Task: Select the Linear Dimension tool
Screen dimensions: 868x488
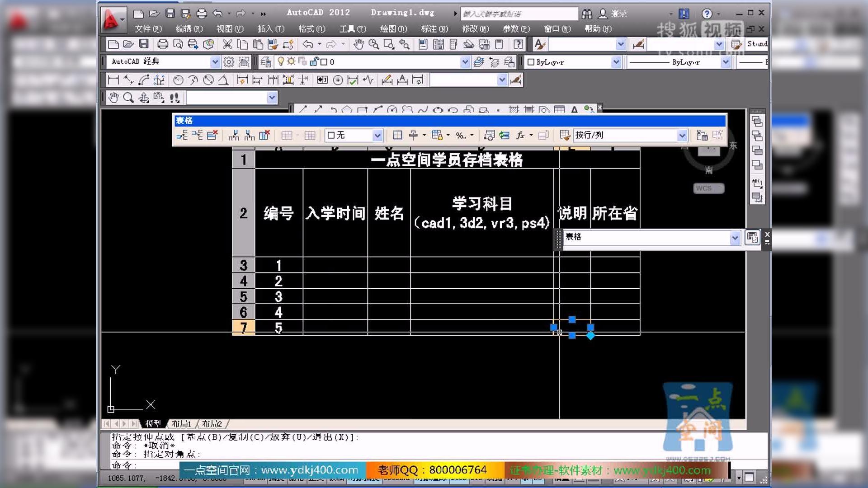Action: click(x=113, y=80)
